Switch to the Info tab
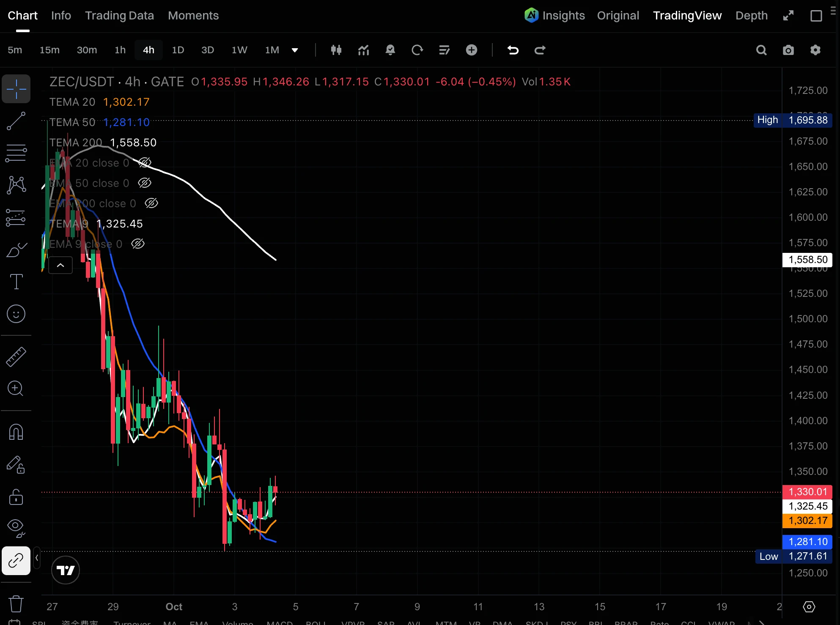This screenshot has width=840, height=625. click(61, 16)
